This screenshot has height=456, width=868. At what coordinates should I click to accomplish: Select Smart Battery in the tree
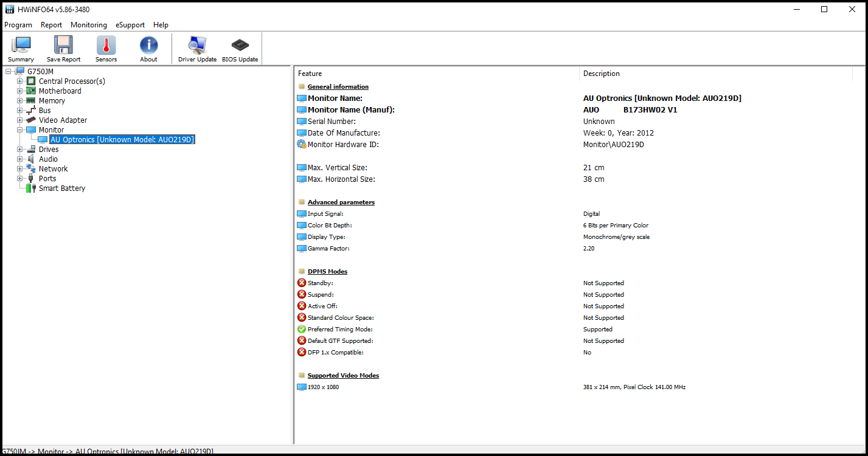(x=61, y=188)
